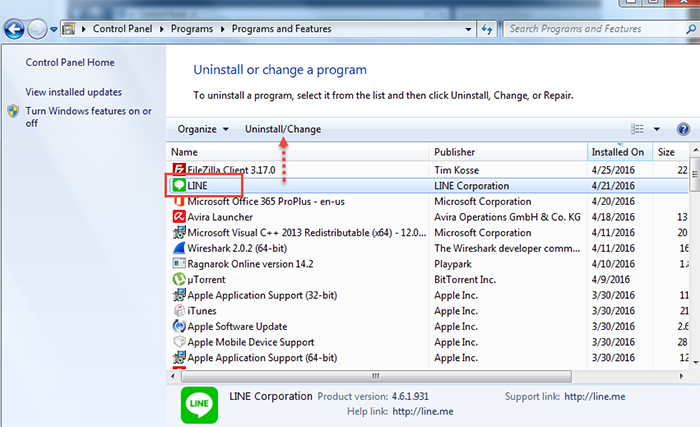Click the shield icon beside Windows features
Image resolution: width=700 pixels, height=427 pixels.
(x=13, y=111)
